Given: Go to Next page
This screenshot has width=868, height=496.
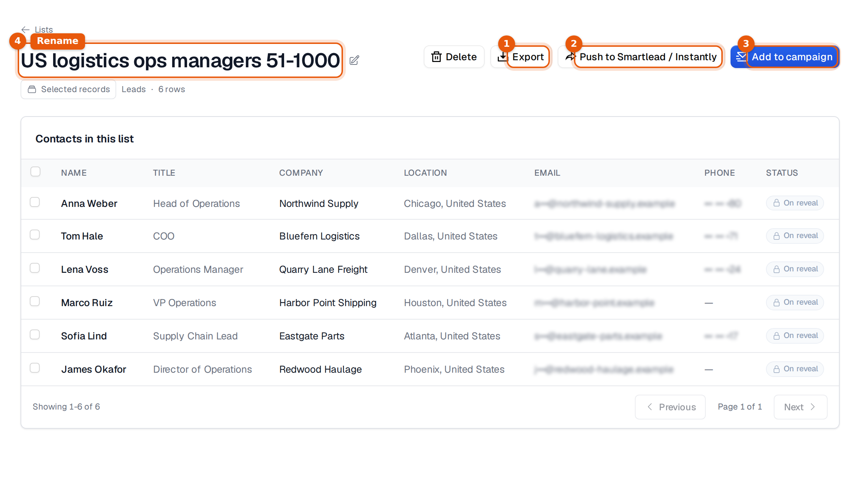Looking at the screenshot, I should pos(801,407).
